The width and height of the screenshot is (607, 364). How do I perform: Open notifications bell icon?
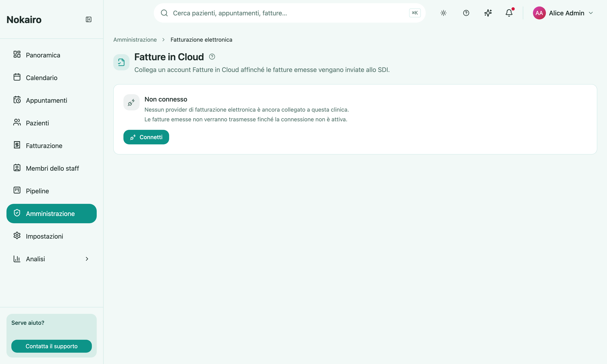509,13
